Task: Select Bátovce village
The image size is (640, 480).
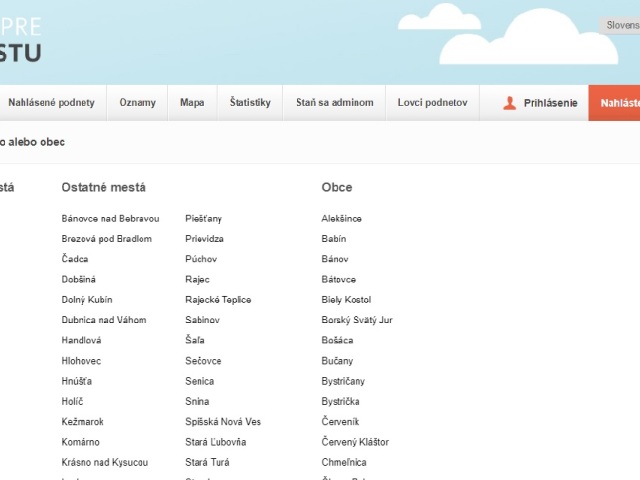Action: tap(339, 280)
